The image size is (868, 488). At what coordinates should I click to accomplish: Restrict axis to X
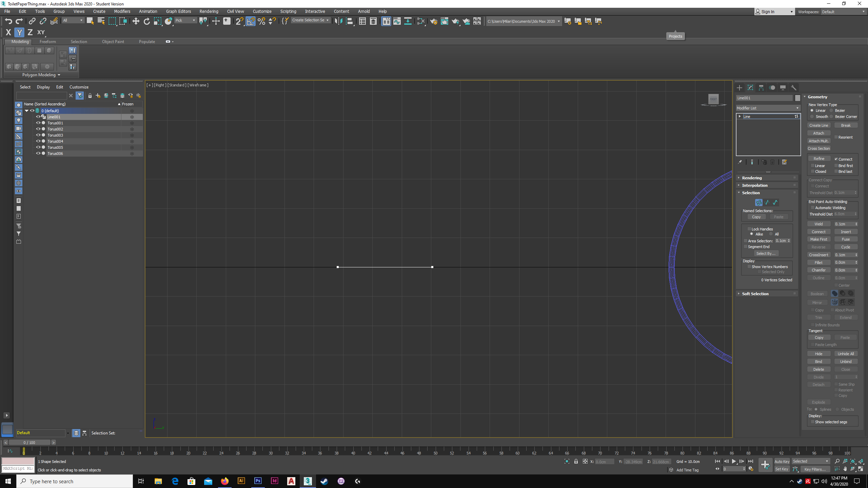pyautogui.click(x=8, y=32)
